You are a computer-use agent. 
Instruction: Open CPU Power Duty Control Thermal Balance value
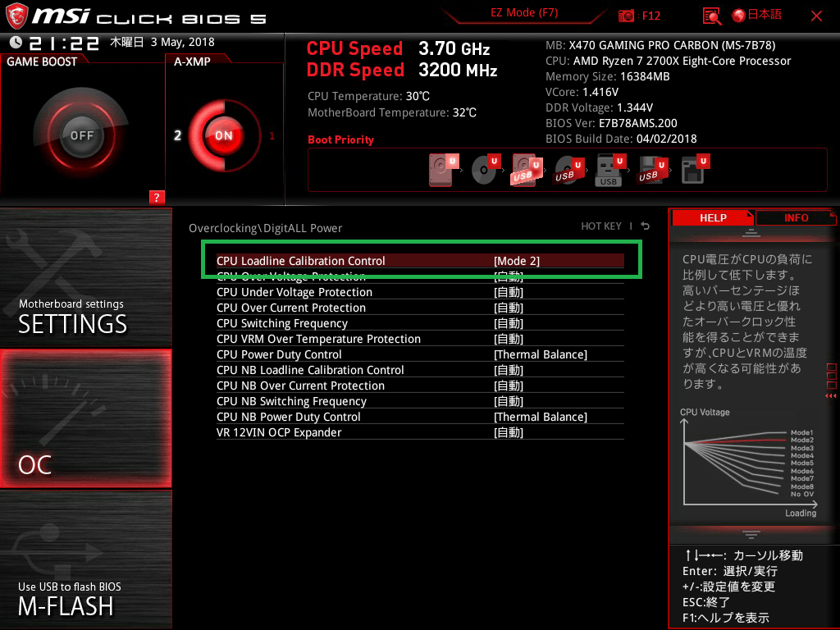point(540,354)
